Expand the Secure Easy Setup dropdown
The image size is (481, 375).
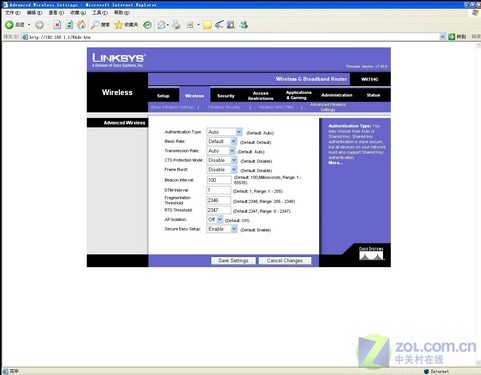pyautogui.click(x=234, y=229)
